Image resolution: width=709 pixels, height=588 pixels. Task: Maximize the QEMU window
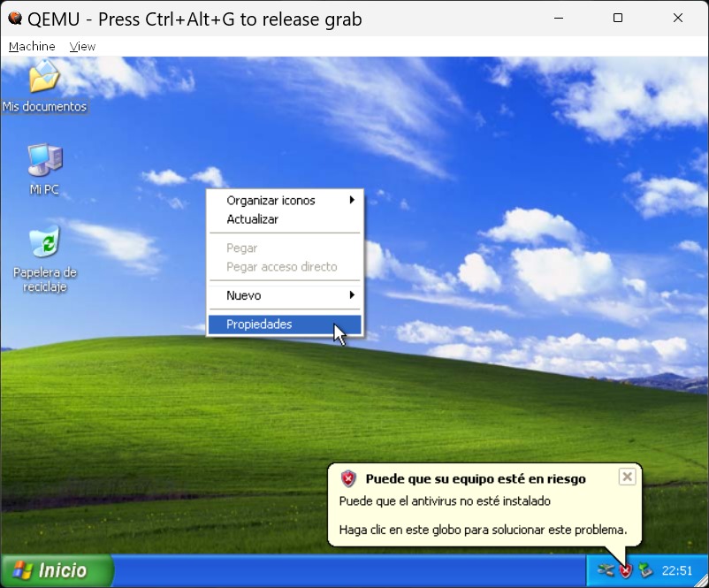coord(618,18)
